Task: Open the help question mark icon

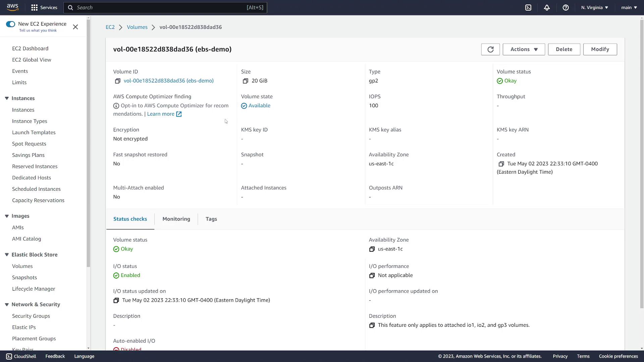Action: pyautogui.click(x=566, y=7)
